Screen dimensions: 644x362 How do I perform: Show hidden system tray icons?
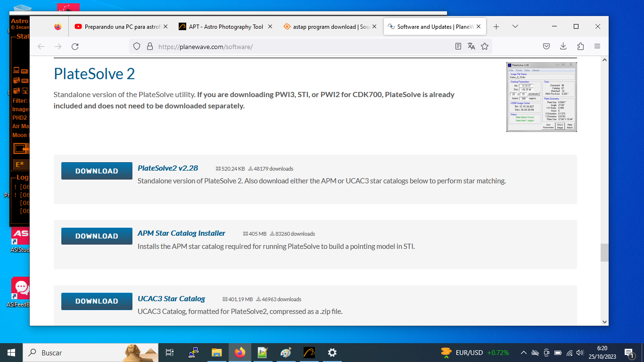(523, 353)
